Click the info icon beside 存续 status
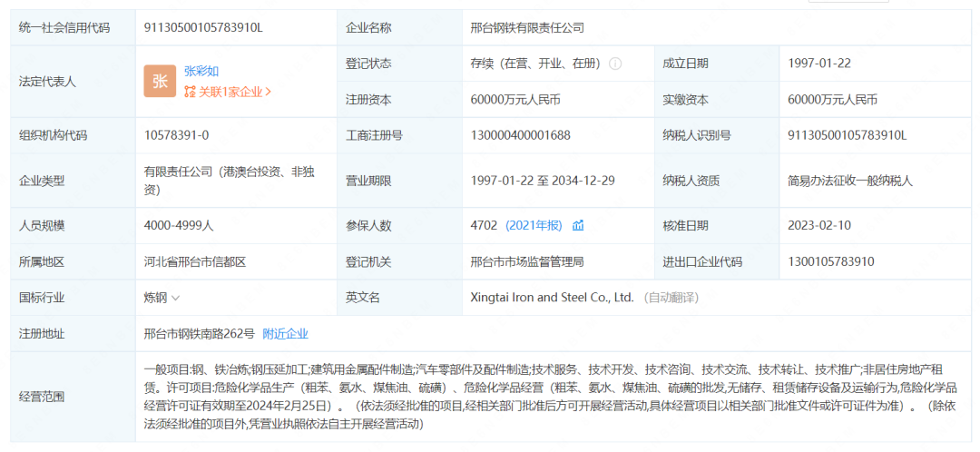 pos(615,64)
